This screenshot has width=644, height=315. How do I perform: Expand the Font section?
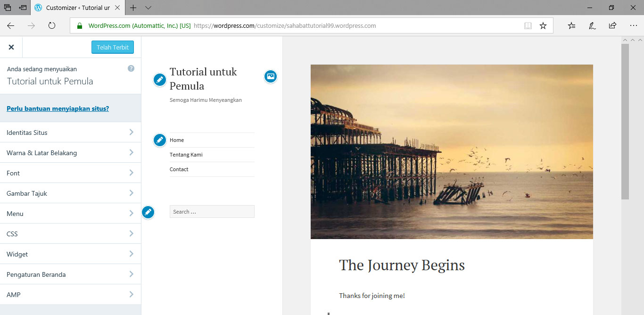click(x=70, y=173)
